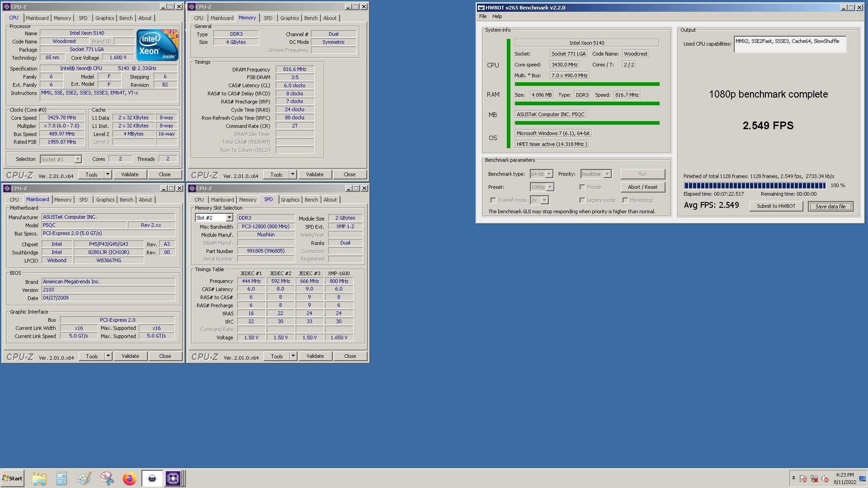
Task: Open Benchmark type 64-bit dropdown
Action: 542,174
